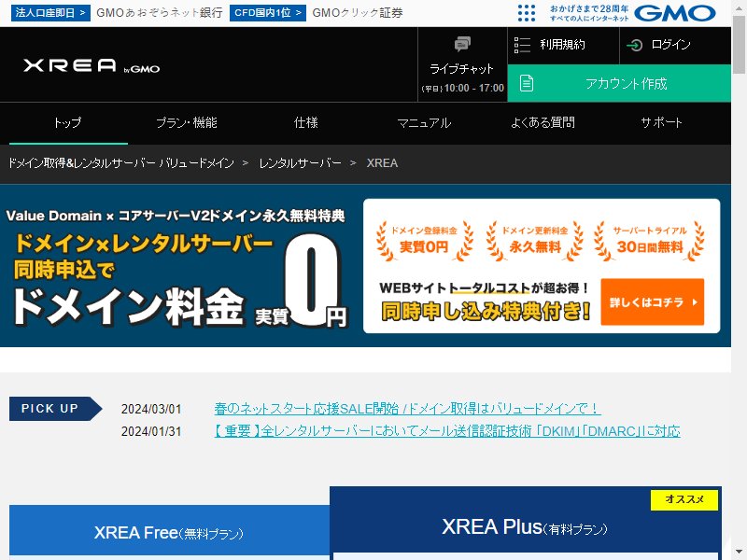Click the vertical page scrollbar thumb

pyautogui.click(x=739, y=44)
